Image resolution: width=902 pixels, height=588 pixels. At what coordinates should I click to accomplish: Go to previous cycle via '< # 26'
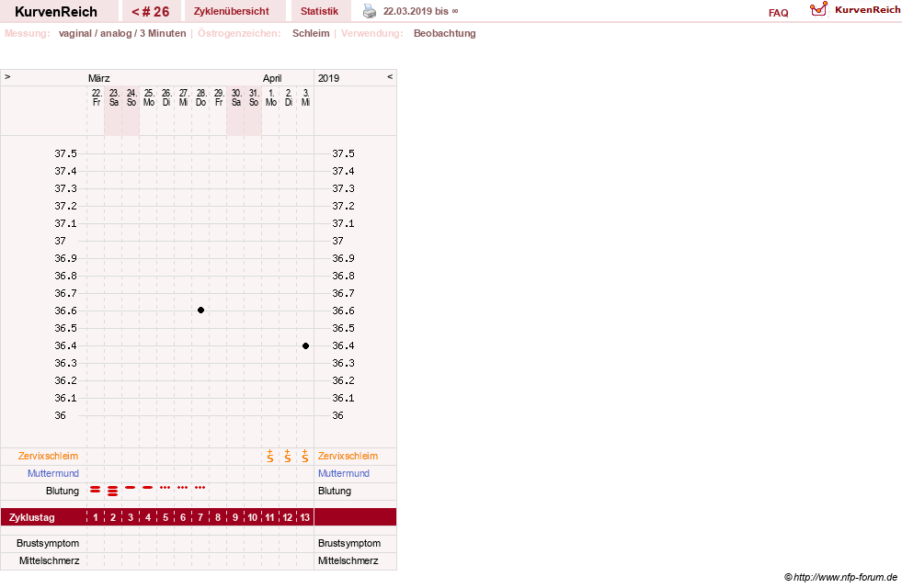[151, 12]
